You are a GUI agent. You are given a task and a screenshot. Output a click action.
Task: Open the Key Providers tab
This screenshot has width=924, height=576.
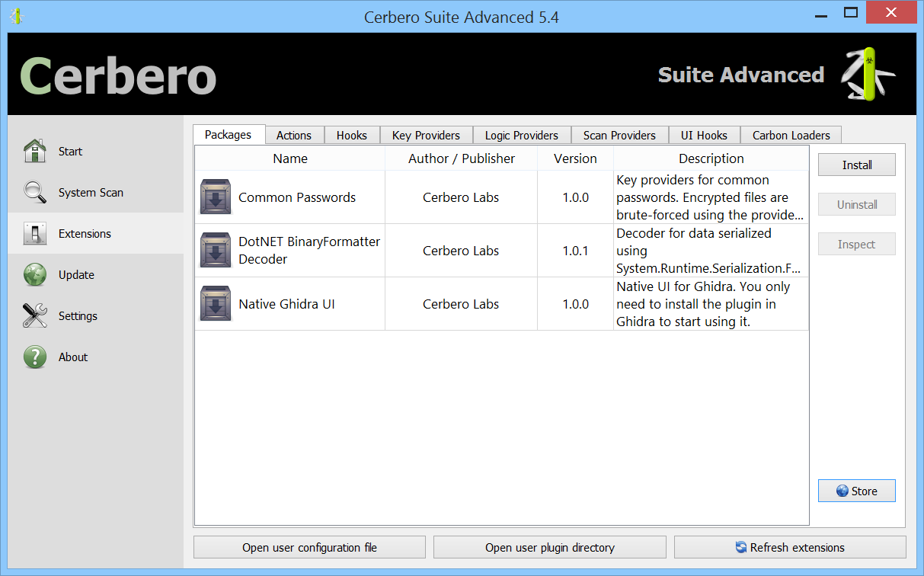426,136
